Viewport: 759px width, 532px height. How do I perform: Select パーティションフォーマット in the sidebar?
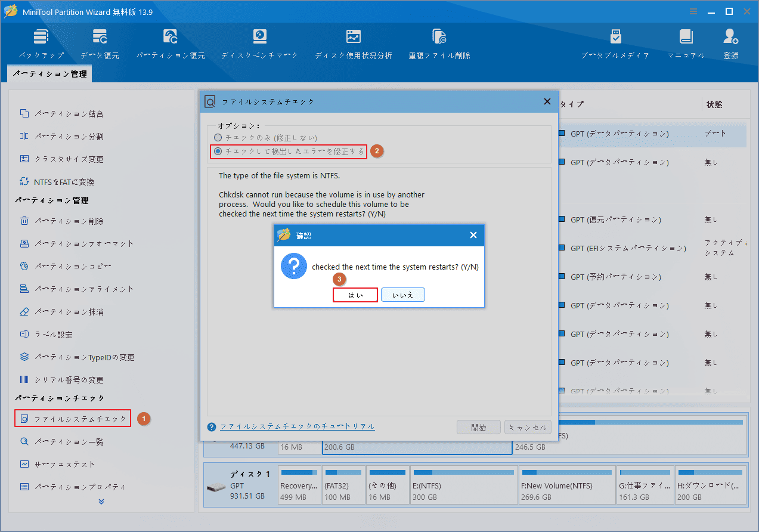tap(77, 243)
